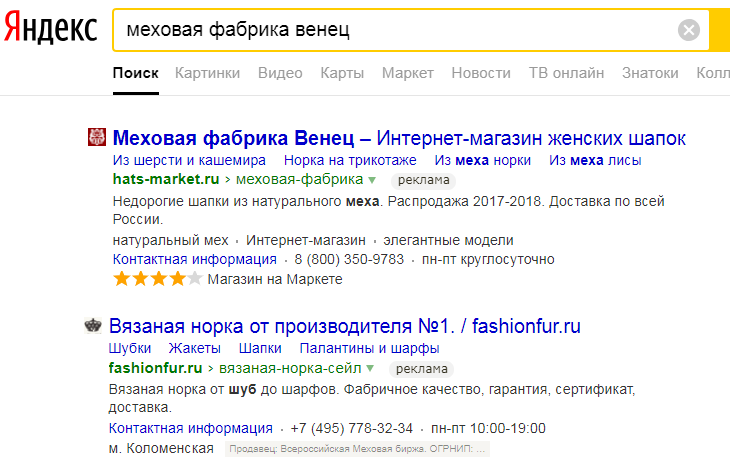Follow the Жакеты sitelink
The width and height of the screenshot is (738, 470).
coord(195,349)
